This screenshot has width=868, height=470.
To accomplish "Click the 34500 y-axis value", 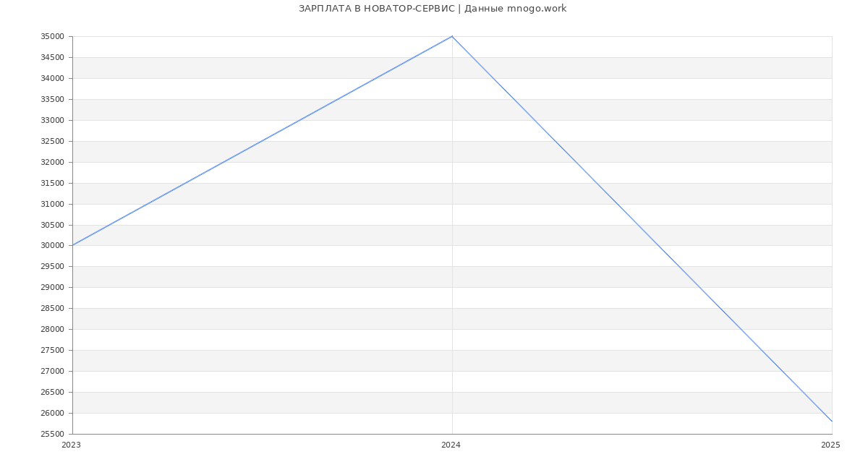I will click(52, 57).
